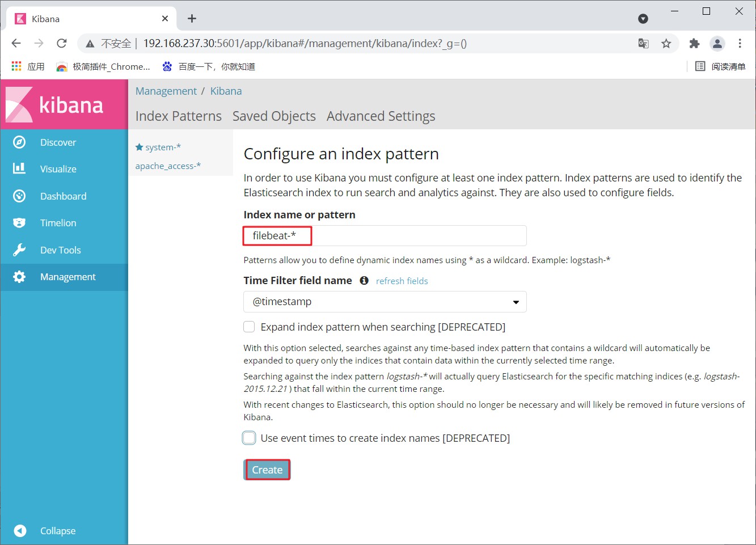Select the system-* index pattern
This screenshot has height=545, width=756.
pos(163,147)
